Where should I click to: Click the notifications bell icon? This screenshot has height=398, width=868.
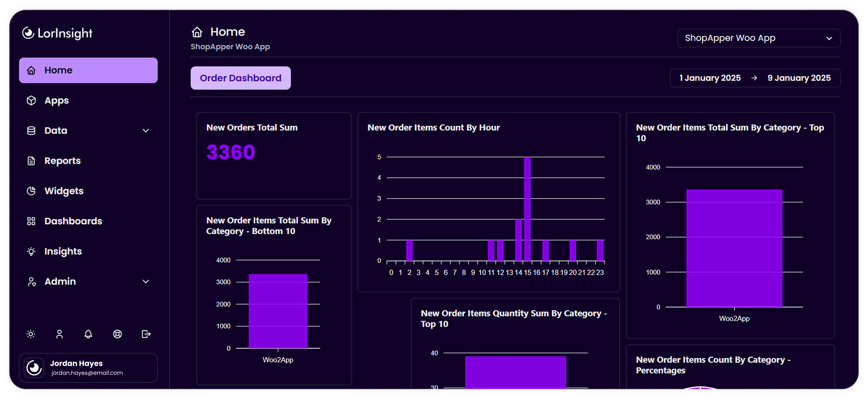coord(88,334)
